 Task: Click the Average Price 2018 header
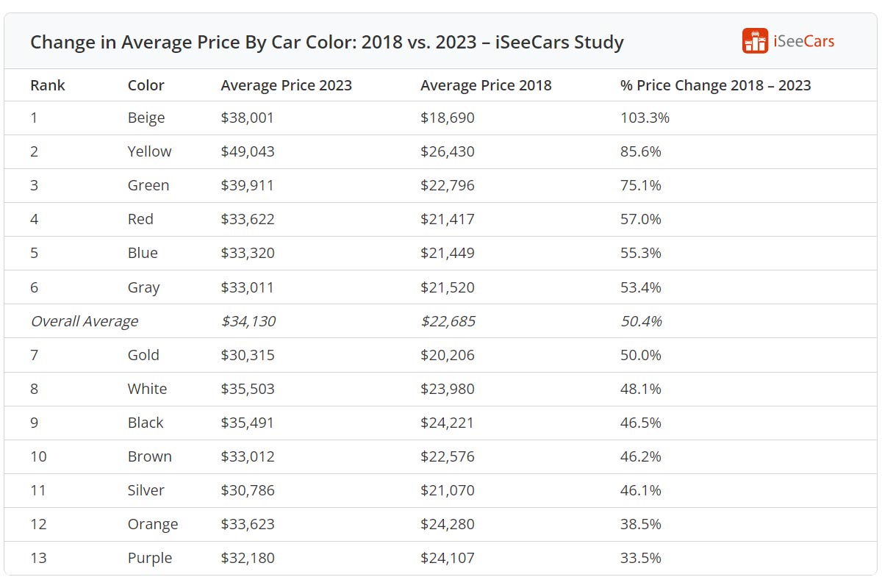click(x=486, y=85)
